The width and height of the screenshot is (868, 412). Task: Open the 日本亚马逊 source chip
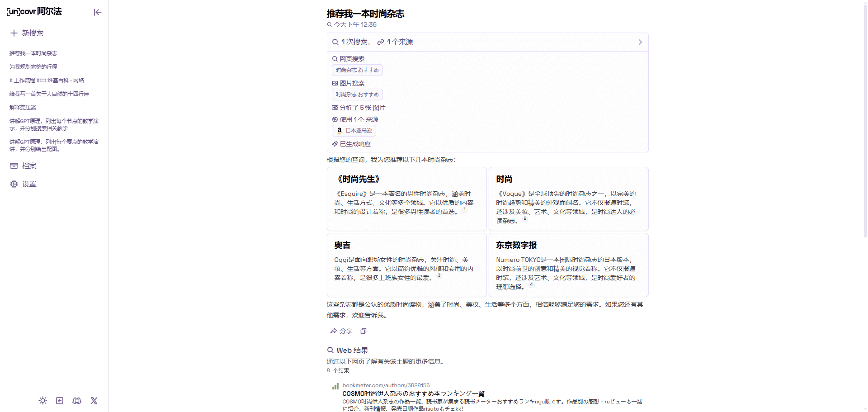point(354,131)
